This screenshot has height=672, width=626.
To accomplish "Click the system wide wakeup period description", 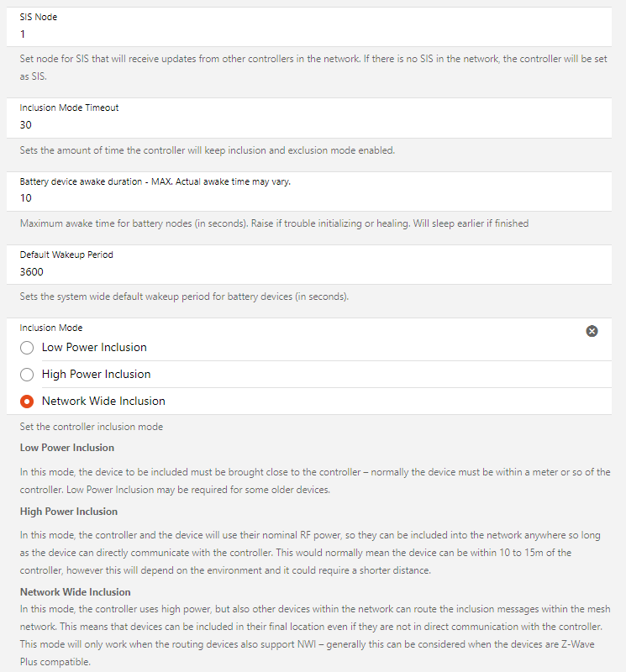I will (x=184, y=297).
